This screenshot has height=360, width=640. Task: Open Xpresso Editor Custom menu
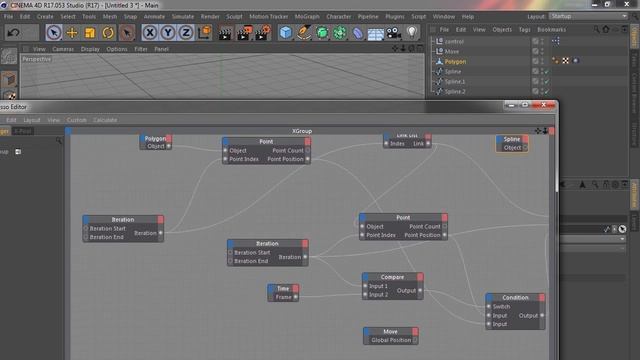click(x=77, y=120)
